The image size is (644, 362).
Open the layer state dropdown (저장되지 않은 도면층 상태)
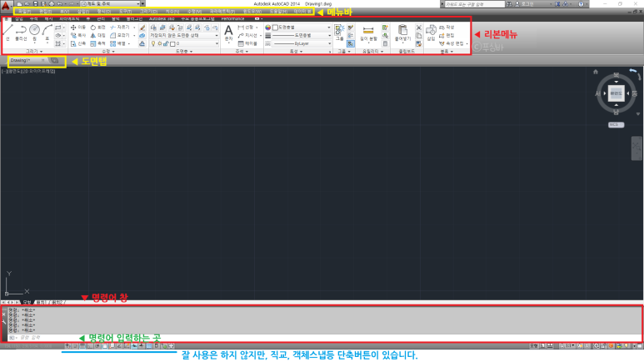(x=183, y=35)
